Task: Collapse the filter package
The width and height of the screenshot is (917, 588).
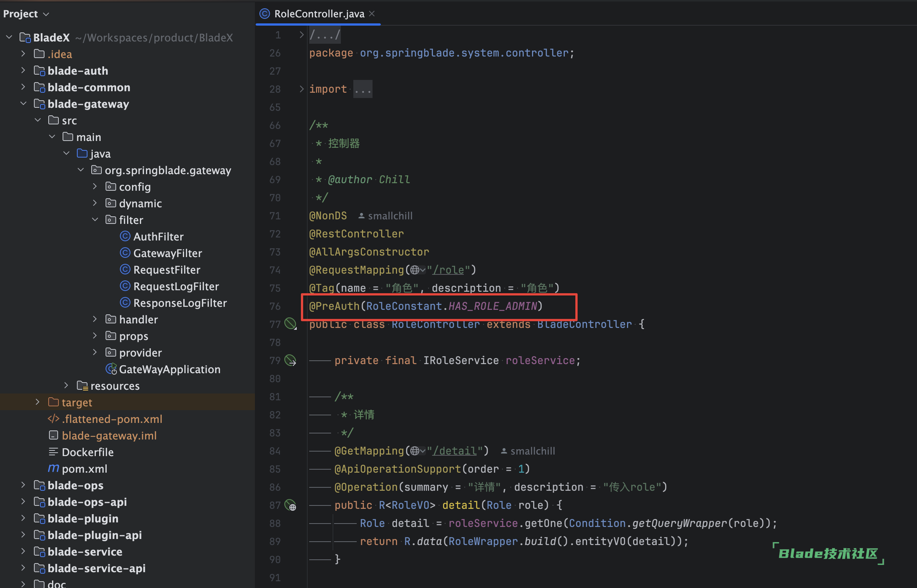Action: pyautogui.click(x=95, y=219)
